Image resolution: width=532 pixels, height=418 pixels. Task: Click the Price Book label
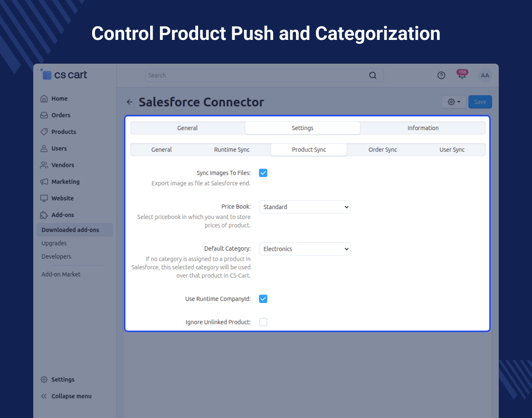pyautogui.click(x=236, y=206)
